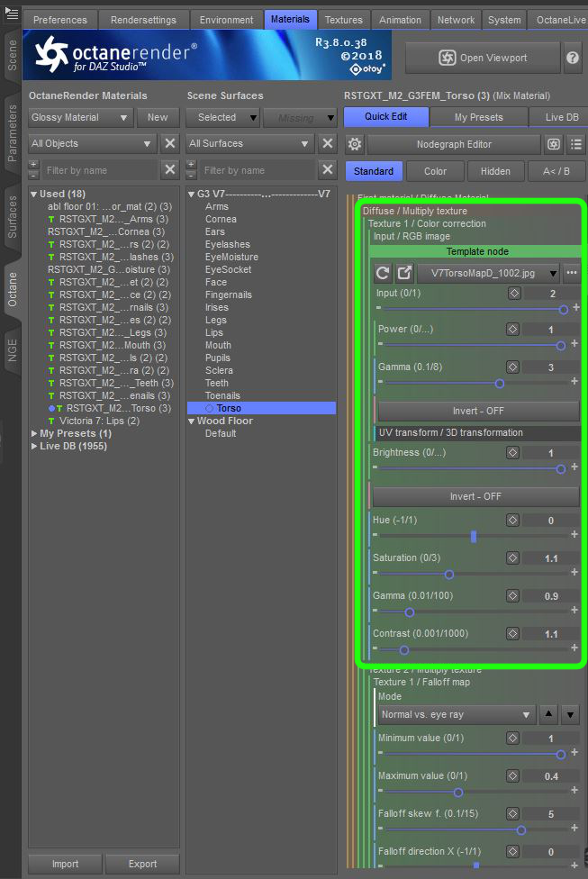Click node icon for Power parameter

click(x=512, y=329)
